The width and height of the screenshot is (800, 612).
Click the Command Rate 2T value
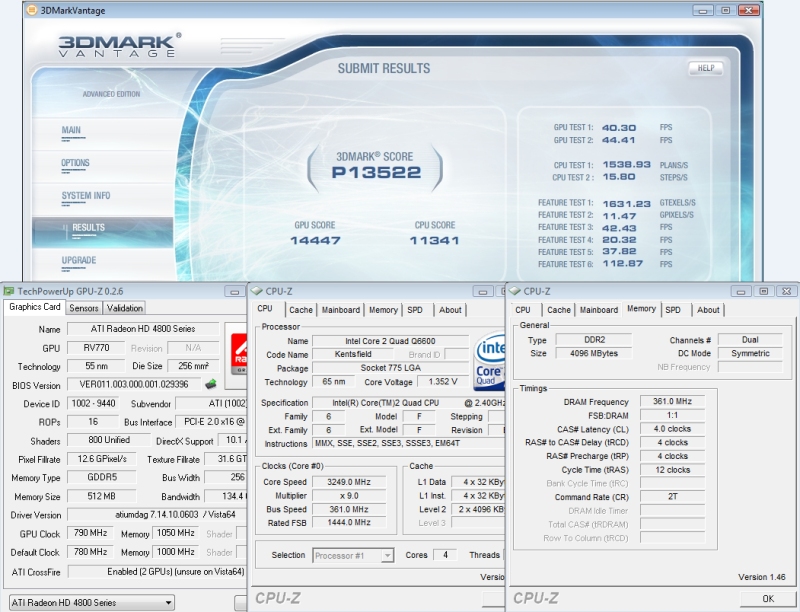(672, 497)
